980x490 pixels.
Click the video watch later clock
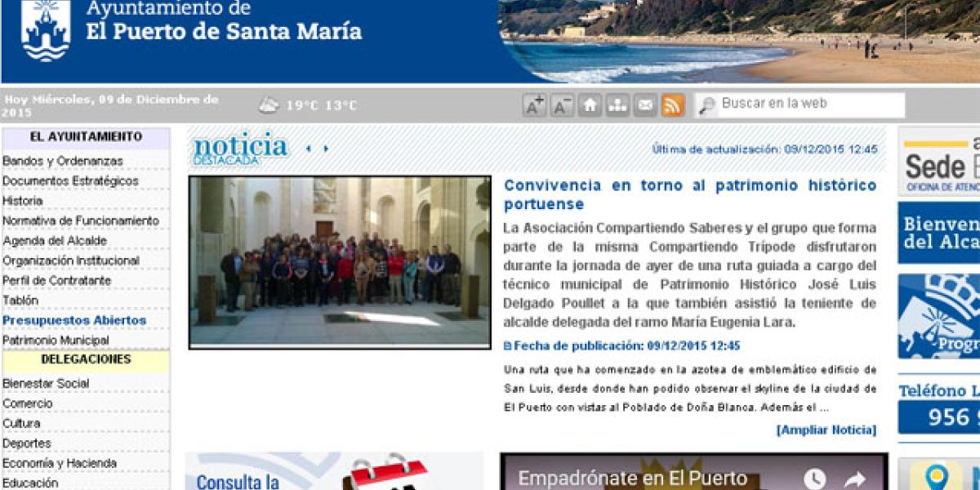tap(814, 479)
